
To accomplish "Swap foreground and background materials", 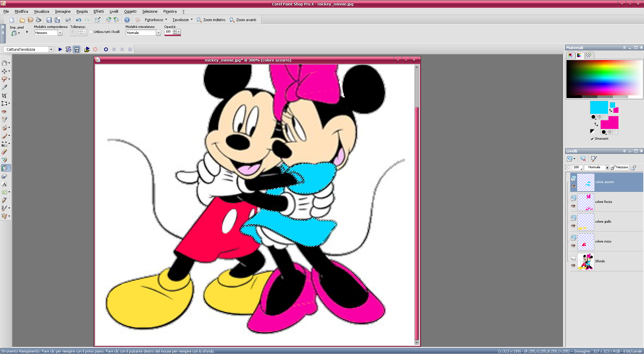I will [596, 124].
